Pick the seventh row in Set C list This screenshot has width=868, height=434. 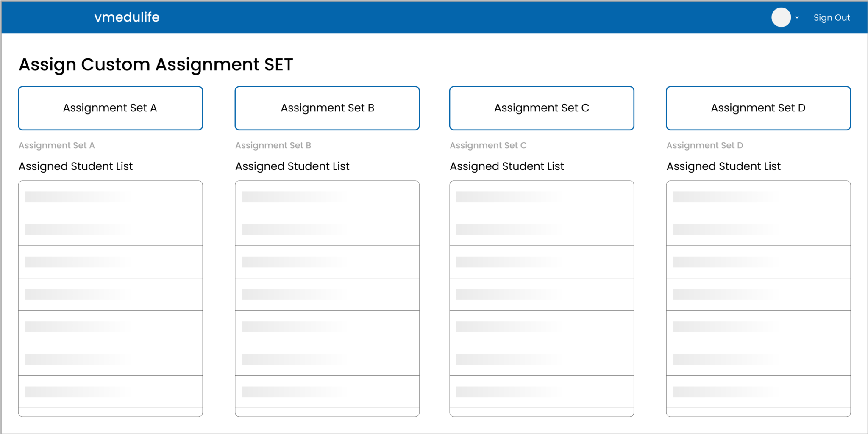point(542,392)
